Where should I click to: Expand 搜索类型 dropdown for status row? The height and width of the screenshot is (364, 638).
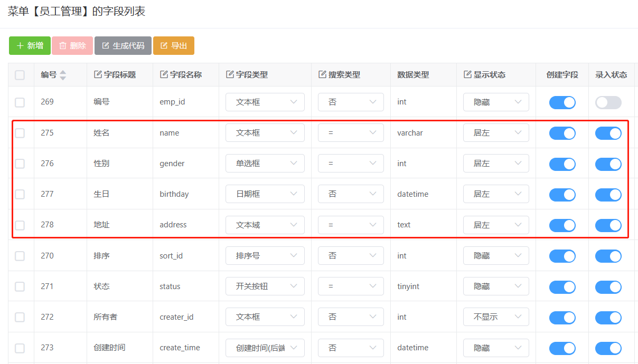[x=351, y=286]
